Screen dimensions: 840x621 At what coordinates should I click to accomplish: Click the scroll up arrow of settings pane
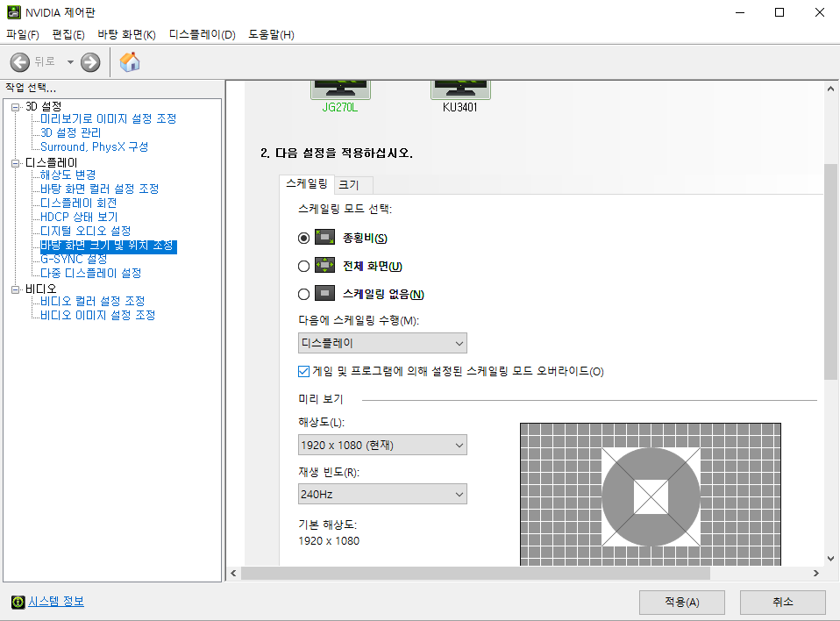[x=830, y=89]
